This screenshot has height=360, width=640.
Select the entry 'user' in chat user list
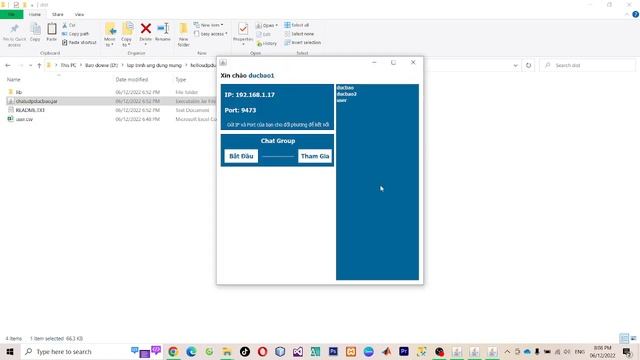tap(342, 100)
